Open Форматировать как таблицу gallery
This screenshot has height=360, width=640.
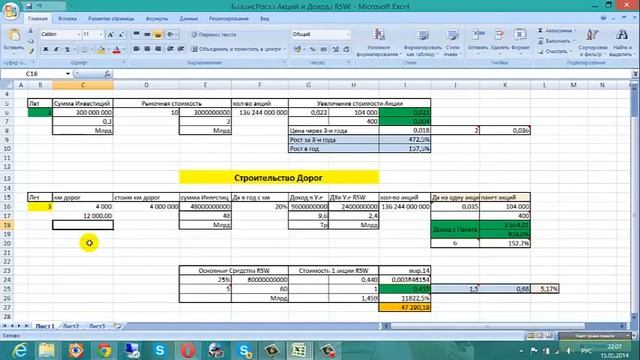pyautogui.click(x=423, y=42)
